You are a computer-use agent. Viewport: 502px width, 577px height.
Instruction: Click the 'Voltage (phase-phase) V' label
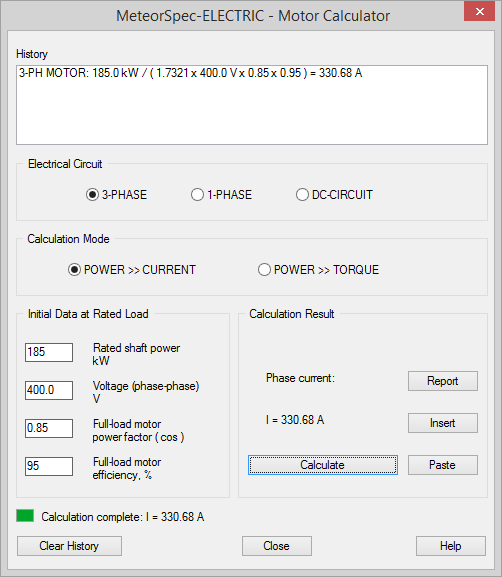pos(146,392)
